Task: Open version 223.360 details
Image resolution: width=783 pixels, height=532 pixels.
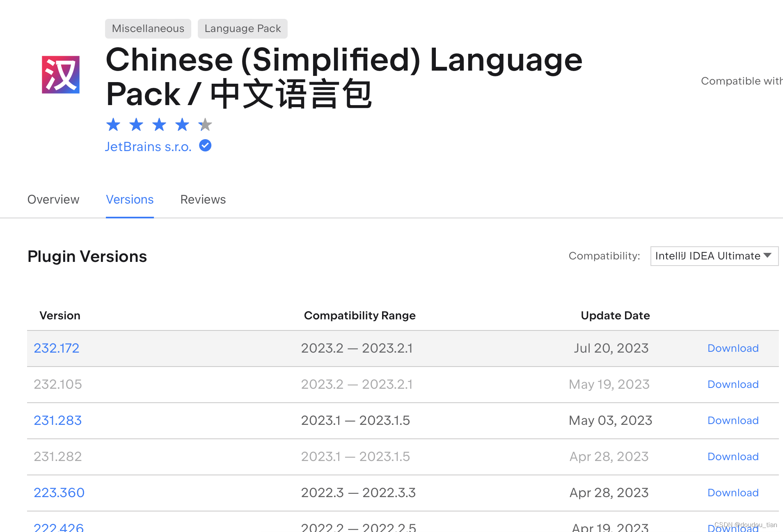Action: coord(59,493)
